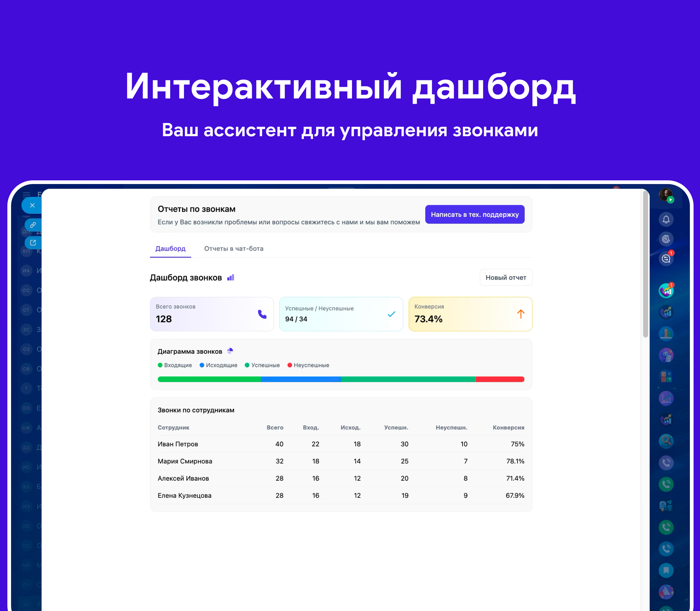
Task: Open the bookmark app icon in sidebar
Action: coord(666,570)
